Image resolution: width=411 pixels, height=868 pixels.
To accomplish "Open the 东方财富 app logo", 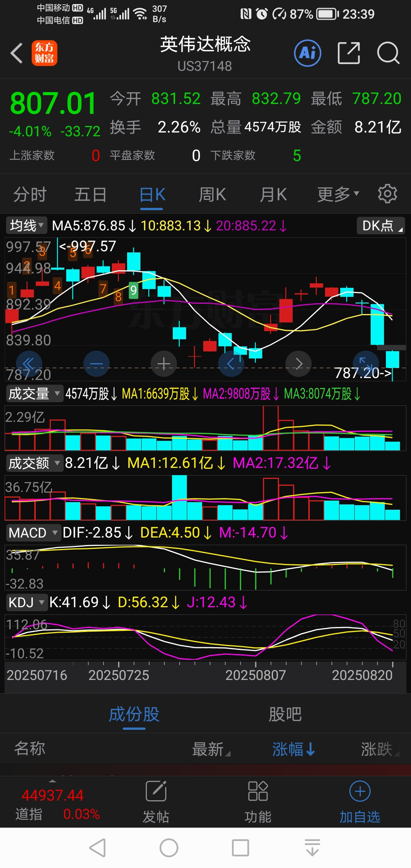I will click(x=45, y=53).
